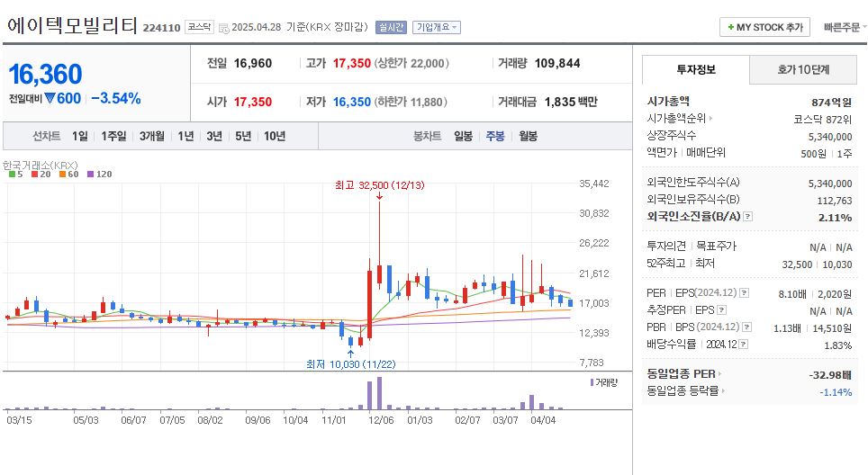The image size is (868, 475).
Task: Click the stock code 224110
Action: 162,28
